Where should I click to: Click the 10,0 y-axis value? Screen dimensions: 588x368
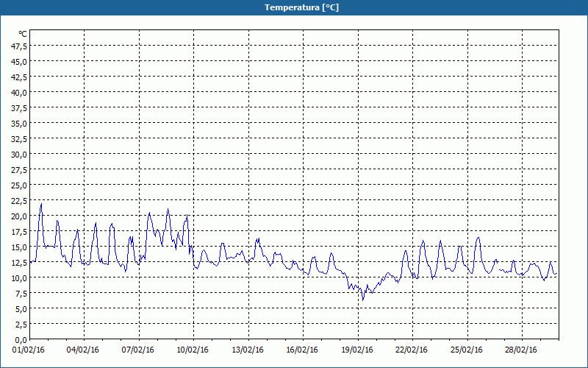click(x=19, y=278)
